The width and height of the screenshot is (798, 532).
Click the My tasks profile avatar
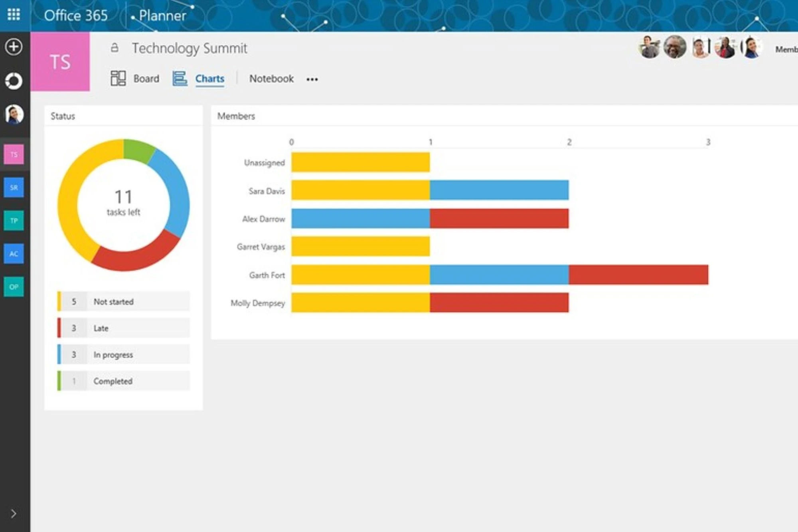tap(14, 115)
